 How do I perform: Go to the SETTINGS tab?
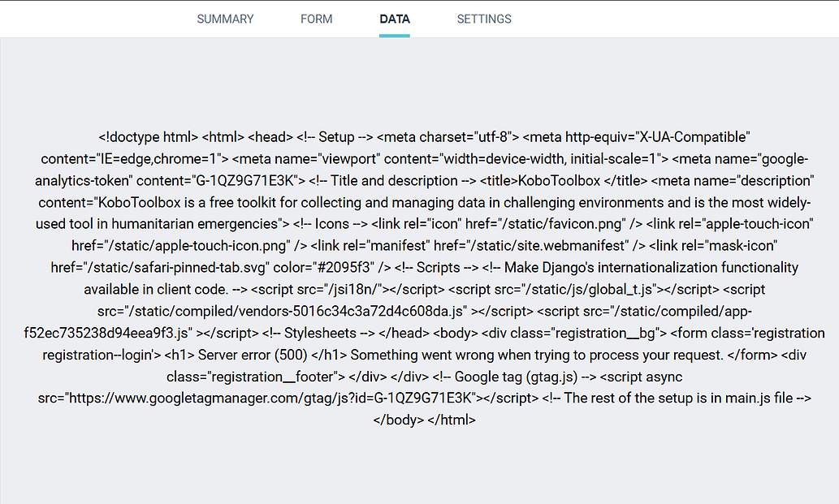(483, 19)
